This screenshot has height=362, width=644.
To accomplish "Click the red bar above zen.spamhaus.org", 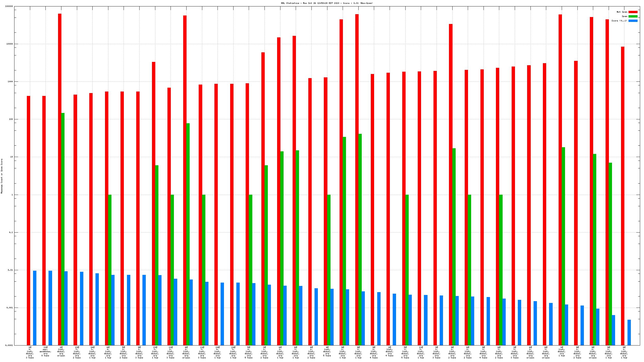I will pyautogui.click(x=44, y=220).
